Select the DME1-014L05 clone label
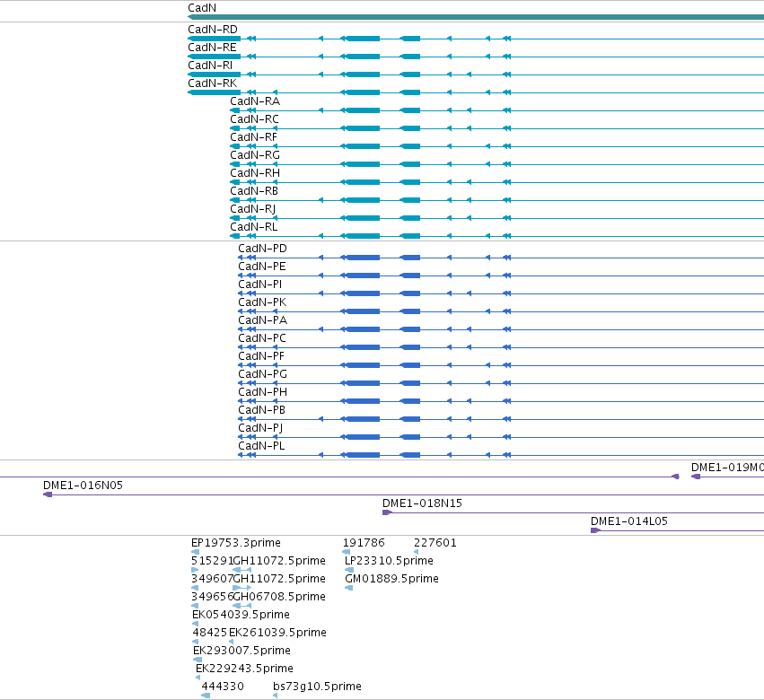 629,521
